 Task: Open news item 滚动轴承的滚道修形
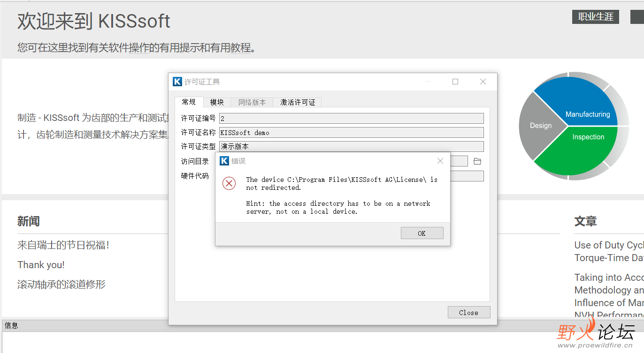(x=61, y=285)
